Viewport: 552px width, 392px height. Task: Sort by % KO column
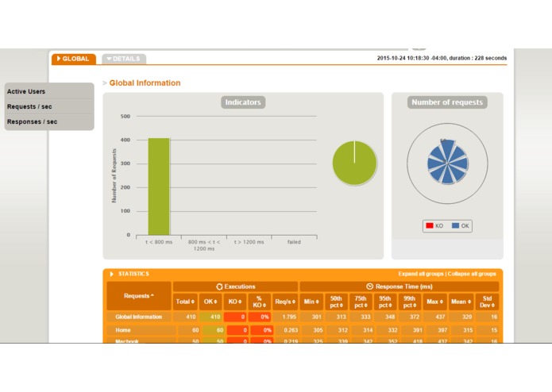click(259, 302)
